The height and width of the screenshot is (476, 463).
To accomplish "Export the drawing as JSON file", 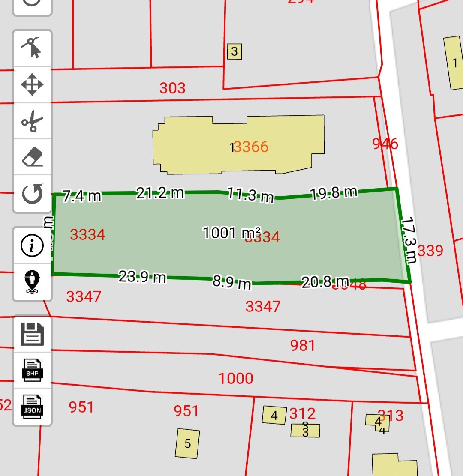I will point(33,406).
